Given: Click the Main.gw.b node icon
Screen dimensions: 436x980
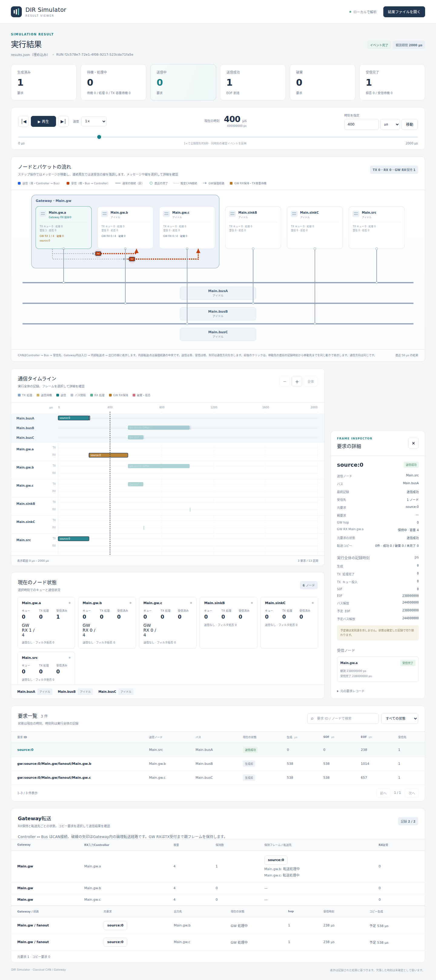Looking at the screenshot, I should [x=105, y=214].
